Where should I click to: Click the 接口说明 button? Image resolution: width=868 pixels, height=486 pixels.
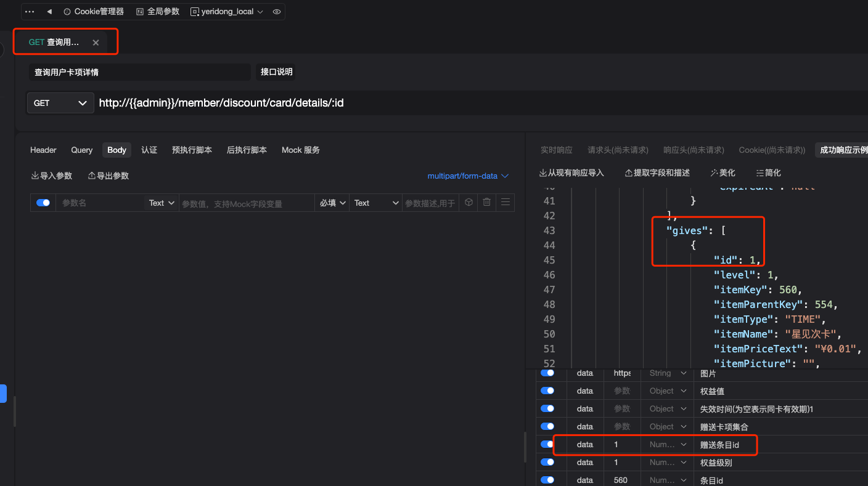(276, 72)
